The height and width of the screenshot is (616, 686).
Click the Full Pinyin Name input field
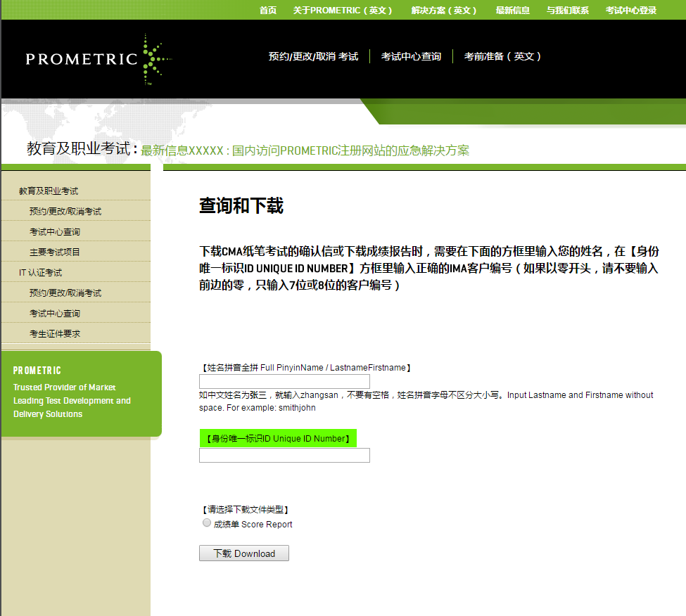tap(284, 382)
